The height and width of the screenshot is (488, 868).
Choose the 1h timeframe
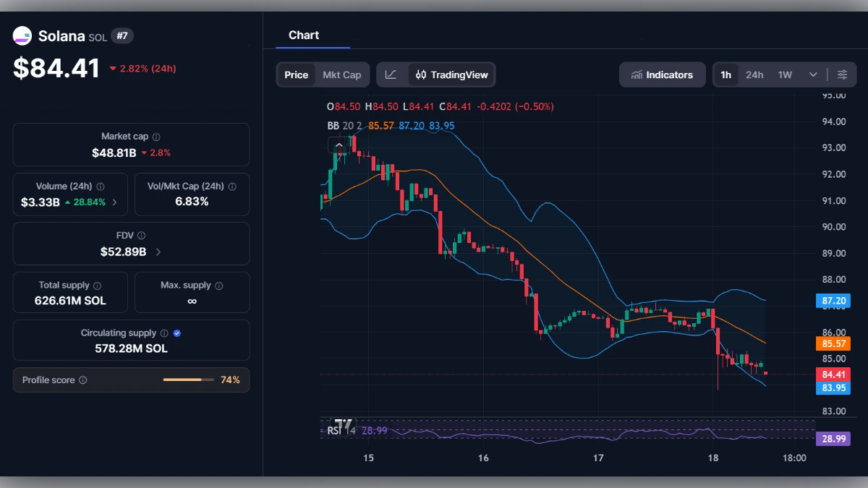click(x=726, y=74)
